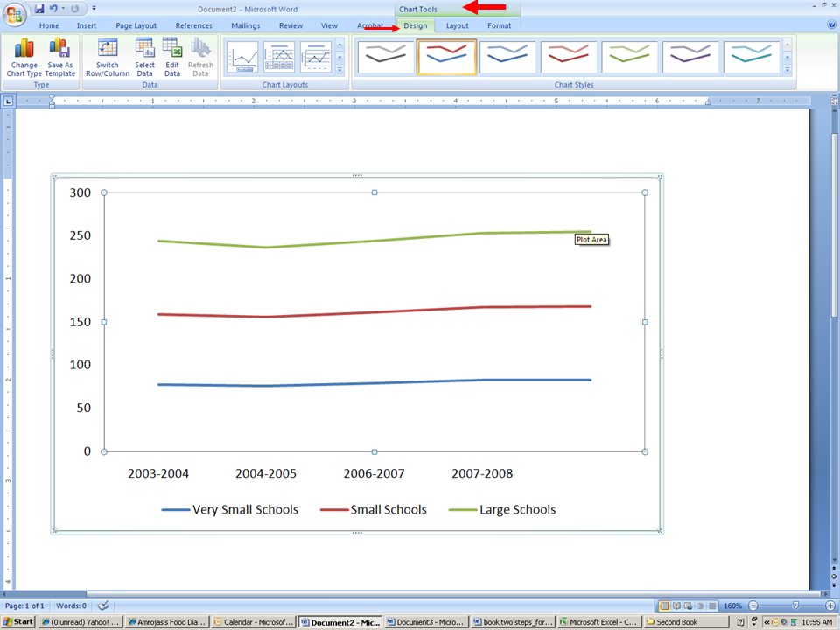Viewport: 840px width, 630px height.
Task: Apply second chart layout thumbnail
Action: 279,57
